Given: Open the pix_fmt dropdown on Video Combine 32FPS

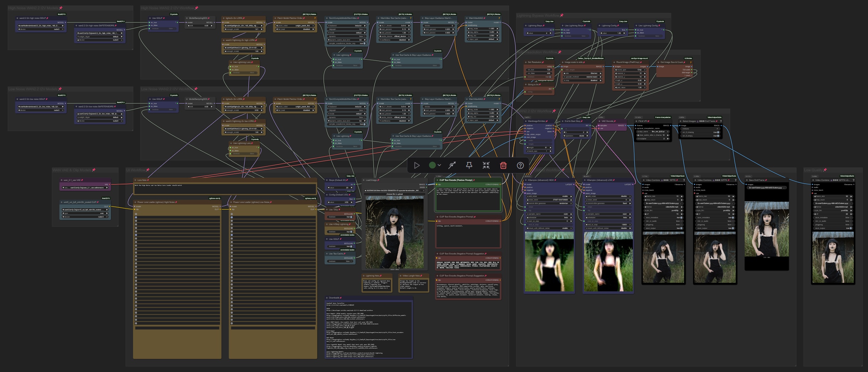Looking at the screenshot, I should point(715,210).
